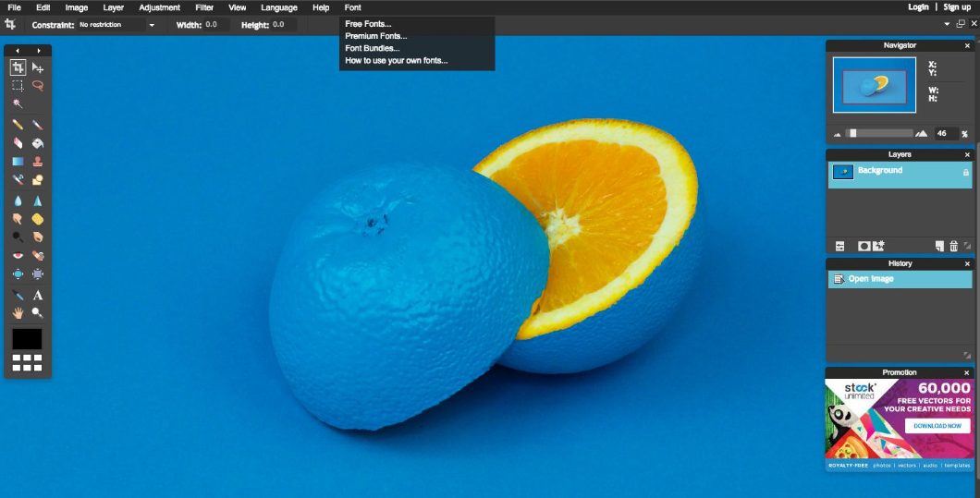Screen dimensions: 980x498
Task: Select the Hand pan tool
Action: coord(18,313)
